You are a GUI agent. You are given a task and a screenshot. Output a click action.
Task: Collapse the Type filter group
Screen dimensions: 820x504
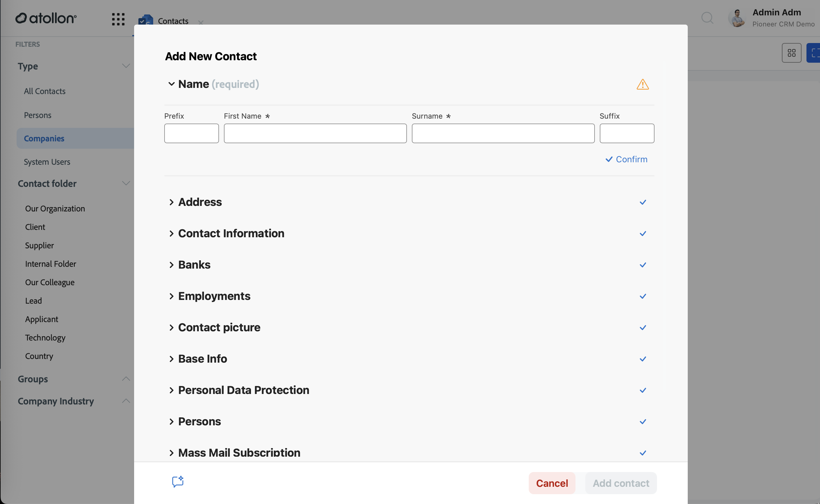[126, 66]
